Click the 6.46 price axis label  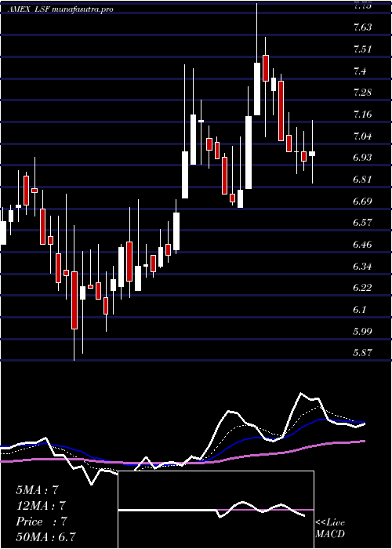pos(362,245)
